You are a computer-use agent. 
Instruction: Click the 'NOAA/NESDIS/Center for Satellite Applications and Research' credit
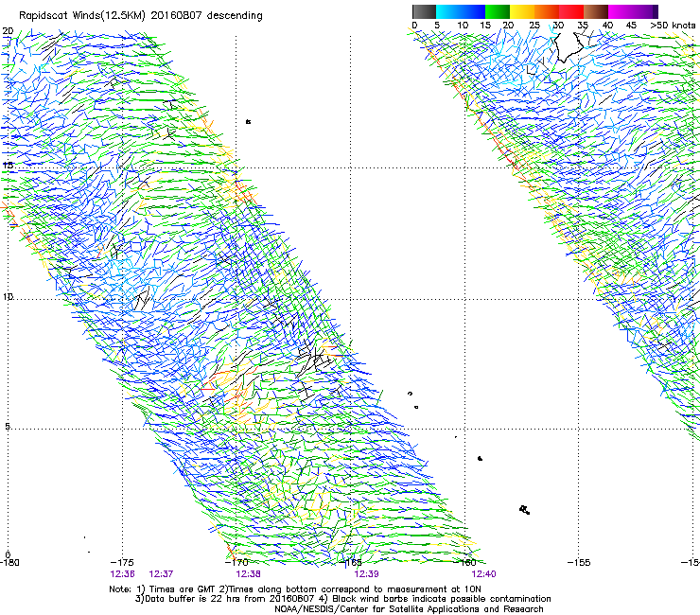[409, 609]
